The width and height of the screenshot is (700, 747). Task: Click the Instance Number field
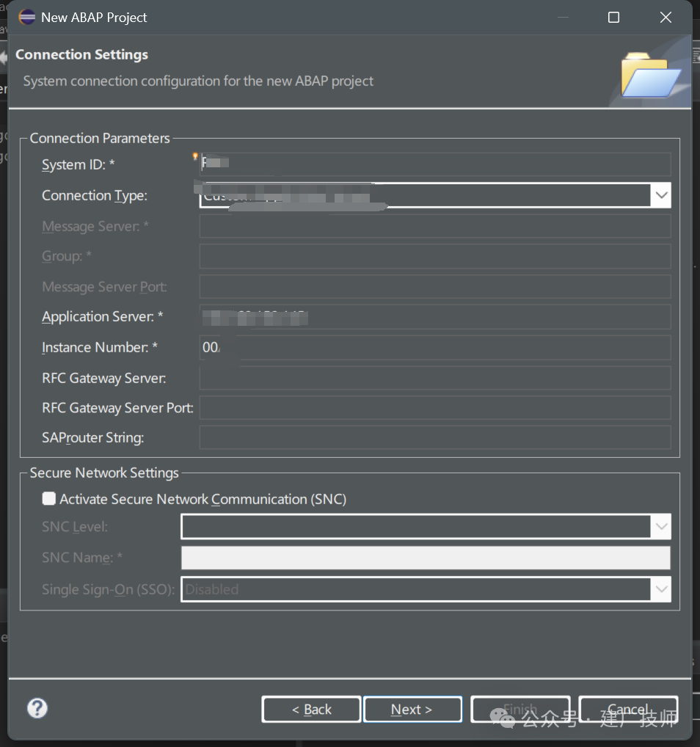[435, 347]
